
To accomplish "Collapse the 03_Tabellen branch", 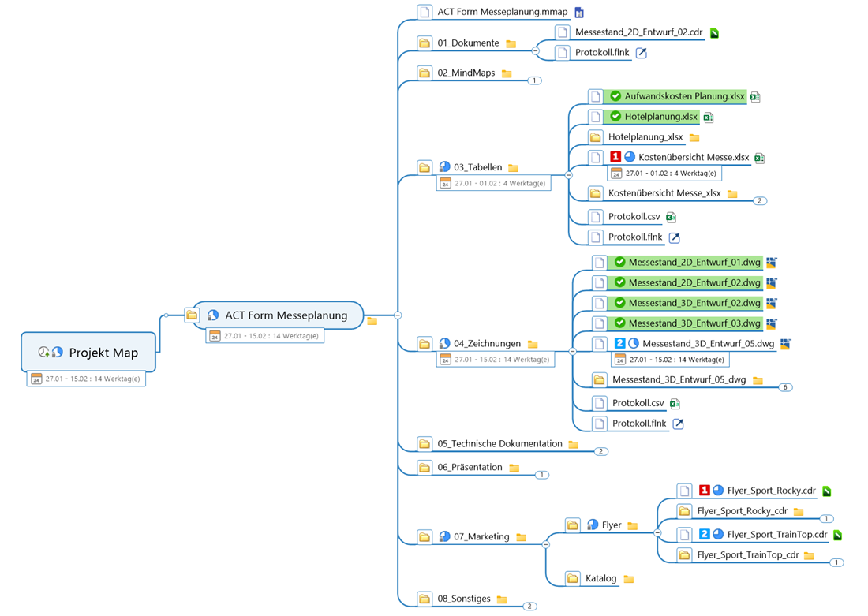I will [568, 175].
